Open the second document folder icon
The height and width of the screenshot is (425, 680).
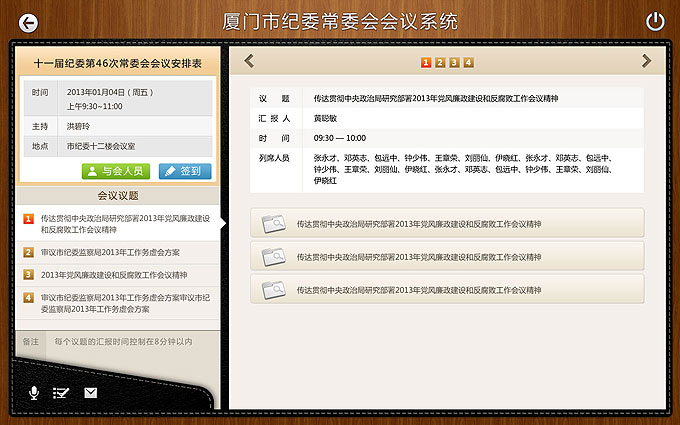[x=273, y=257]
